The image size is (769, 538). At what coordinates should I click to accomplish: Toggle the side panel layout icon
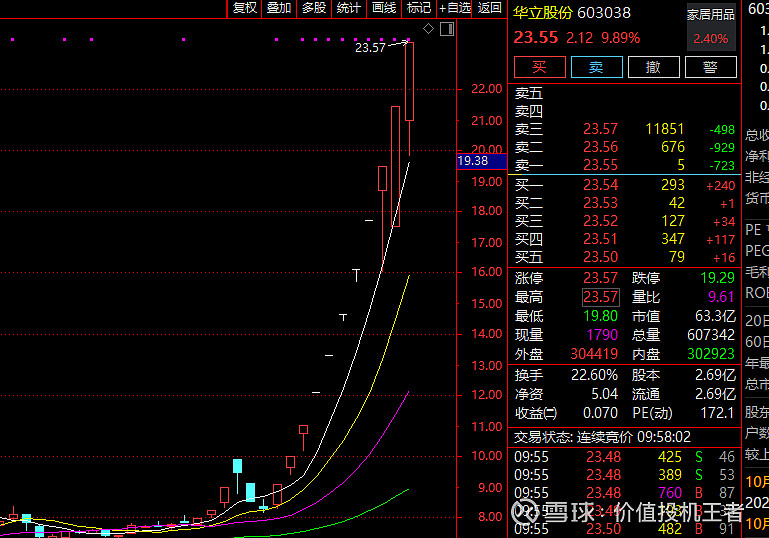pos(446,29)
